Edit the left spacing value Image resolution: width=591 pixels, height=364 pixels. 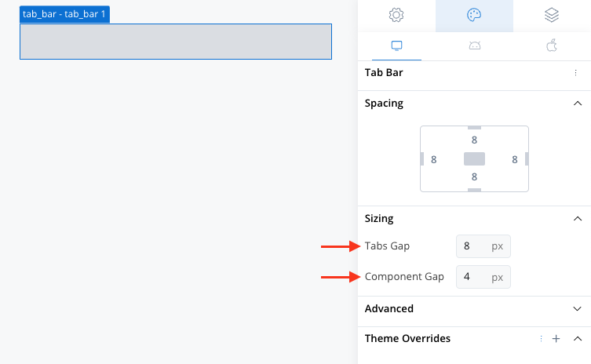[434, 160]
